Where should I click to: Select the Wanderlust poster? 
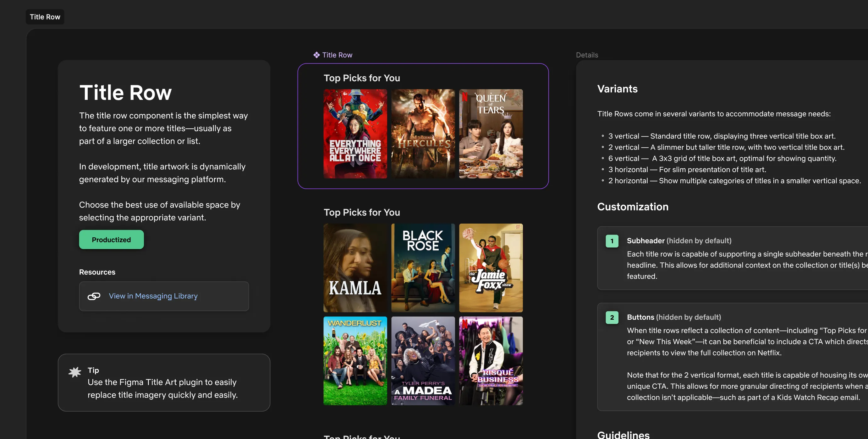click(x=355, y=361)
